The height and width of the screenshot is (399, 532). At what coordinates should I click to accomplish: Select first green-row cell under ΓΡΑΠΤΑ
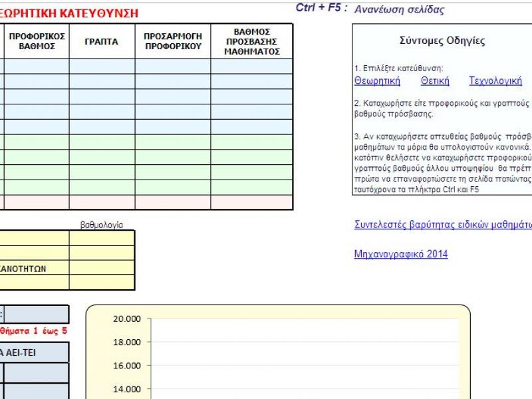click(x=102, y=142)
